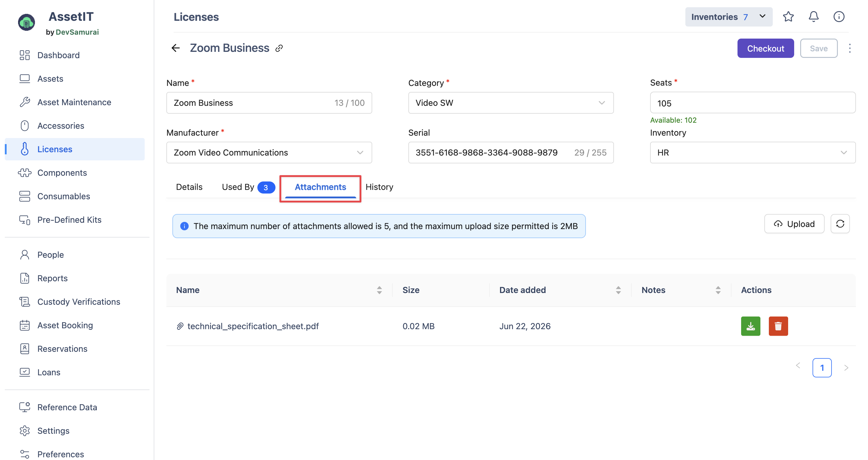Open Dashboard from the sidebar
The height and width of the screenshot is (460, 868).
pos(58,55)
